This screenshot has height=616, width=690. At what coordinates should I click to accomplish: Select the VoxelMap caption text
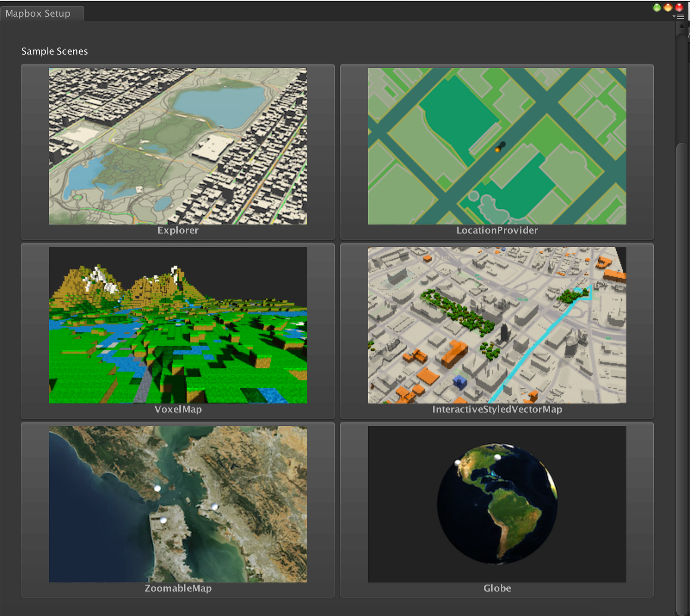[x=178, y=409]
